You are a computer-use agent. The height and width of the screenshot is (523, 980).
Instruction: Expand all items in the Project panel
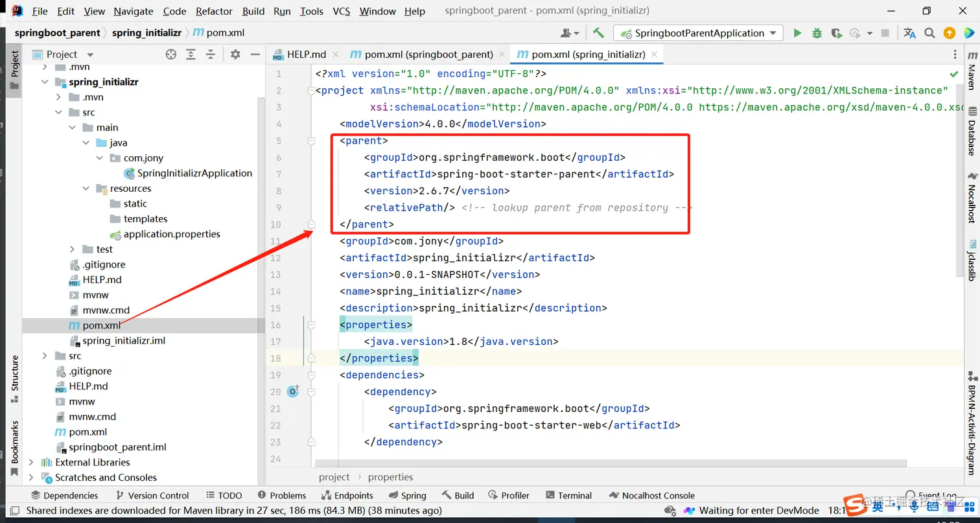(191, 54)
